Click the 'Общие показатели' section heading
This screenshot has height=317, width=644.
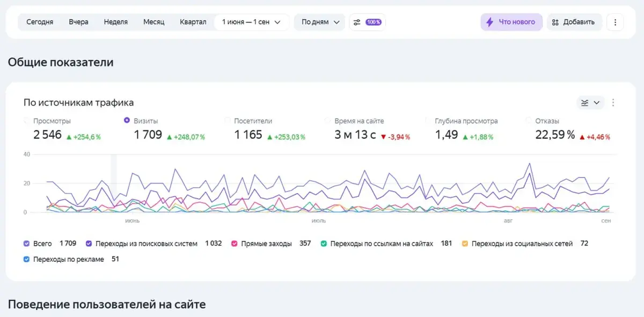(x=61, y=62)
